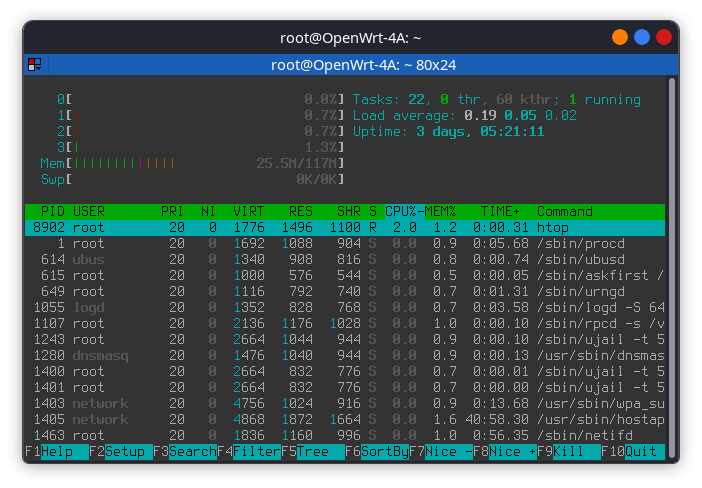Viewport: 702px width, 488px height.
Task: Click the Swp usage bar meter
Action: [x=193, y=180]
